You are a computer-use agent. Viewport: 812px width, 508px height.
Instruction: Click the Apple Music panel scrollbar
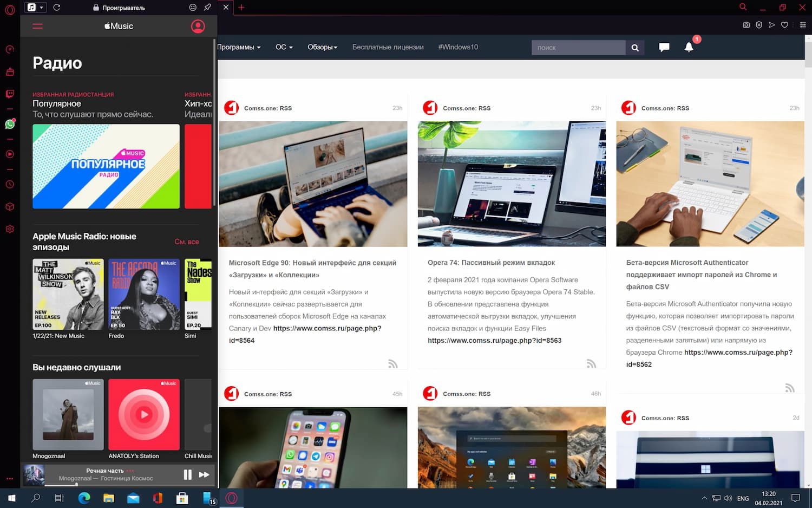tap(214, 122)
